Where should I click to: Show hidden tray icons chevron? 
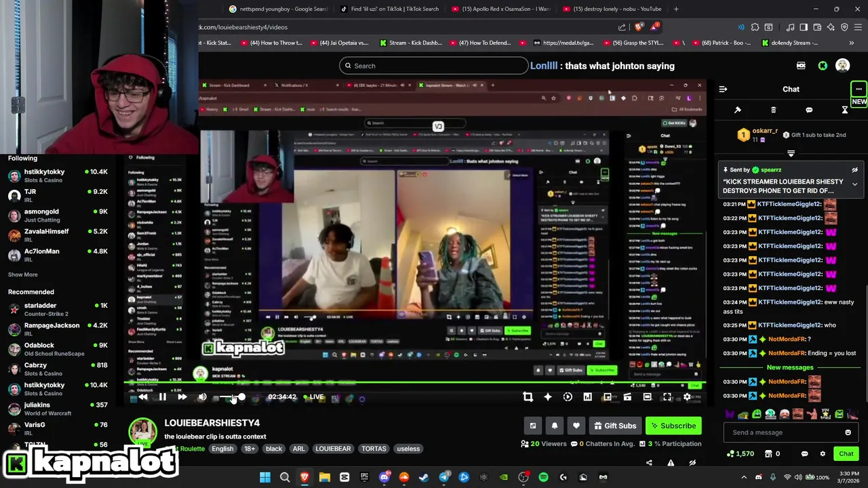coord(744,477)
